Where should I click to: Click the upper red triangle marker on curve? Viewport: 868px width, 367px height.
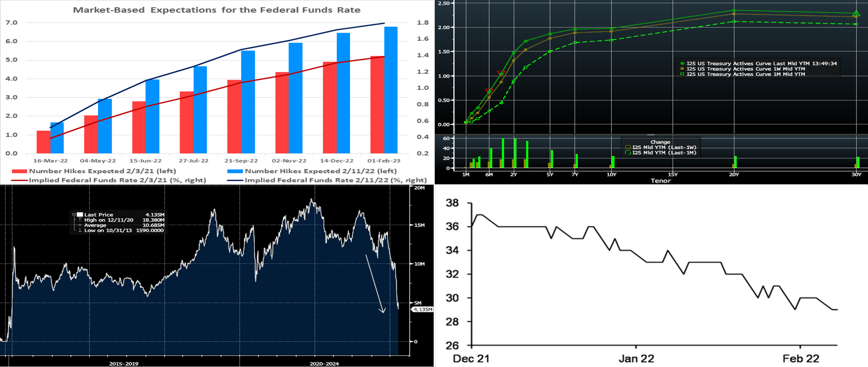click(501, 73)
